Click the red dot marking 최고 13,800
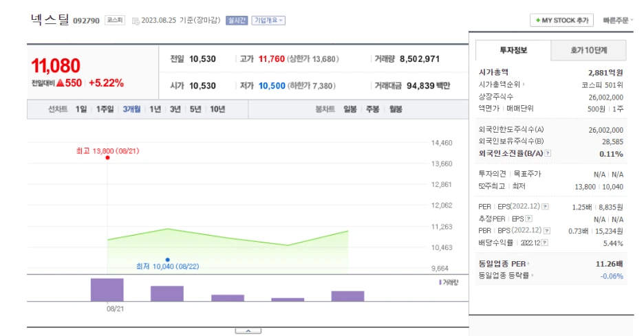This screenshot has height=336, width=644. click(107, 157)
